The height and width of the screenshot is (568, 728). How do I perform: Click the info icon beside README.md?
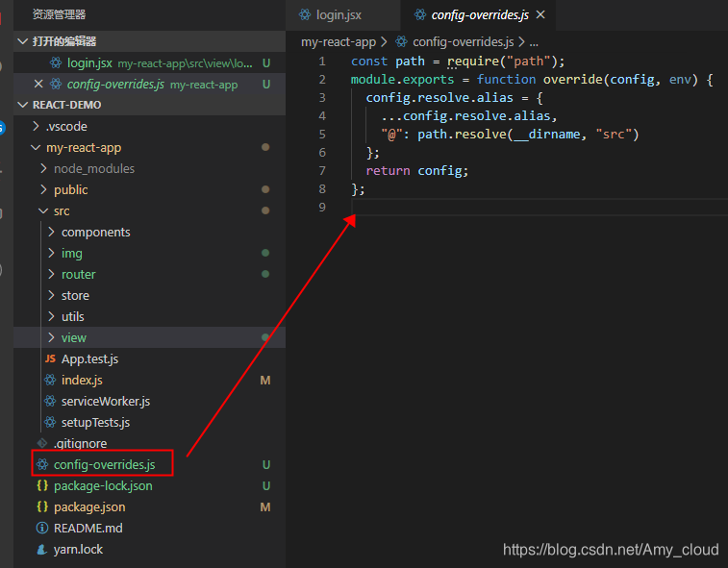pos(42,528)
